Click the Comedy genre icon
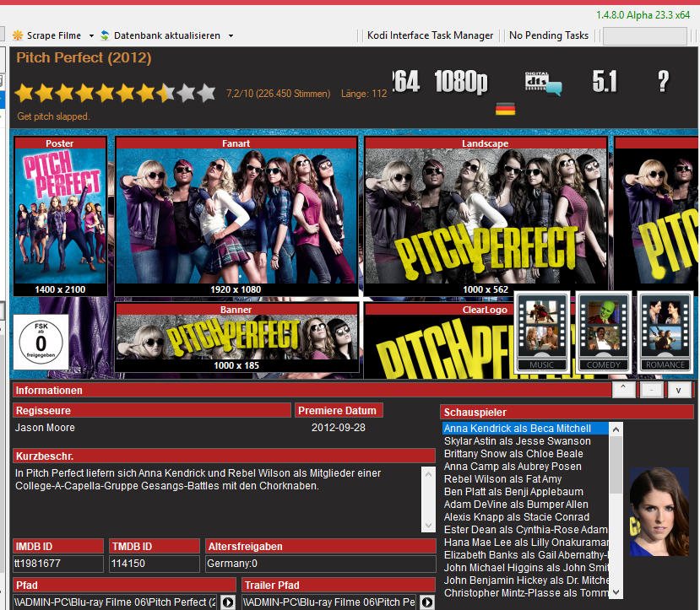The height and width of the screenshot is (610, 700). click(x=604, y=332)
